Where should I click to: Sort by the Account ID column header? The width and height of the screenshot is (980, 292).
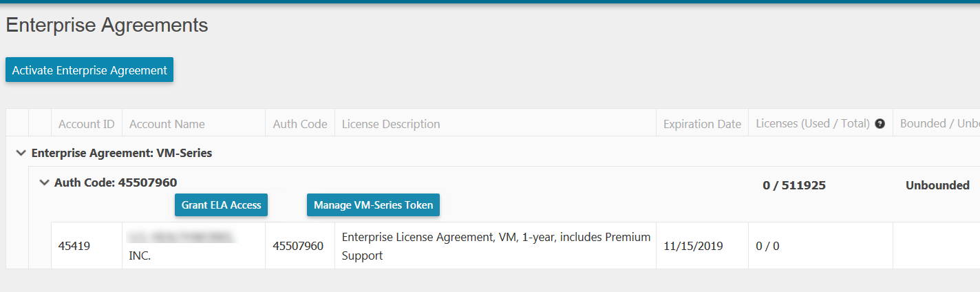coord(87,125)
